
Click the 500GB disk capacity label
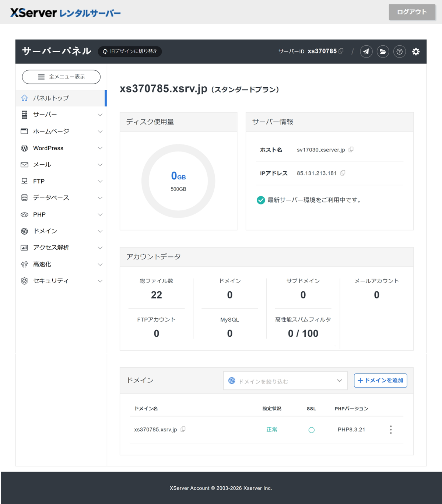tap(178, 189)
